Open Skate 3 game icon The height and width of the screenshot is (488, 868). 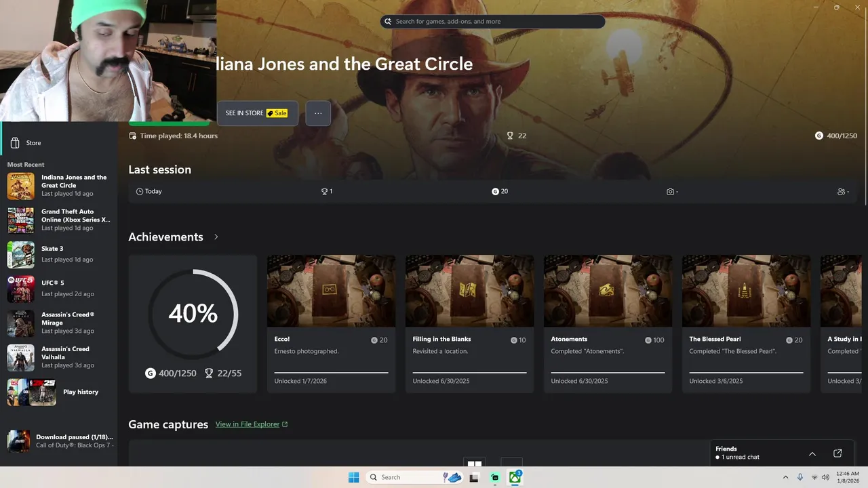pos(20,255)
